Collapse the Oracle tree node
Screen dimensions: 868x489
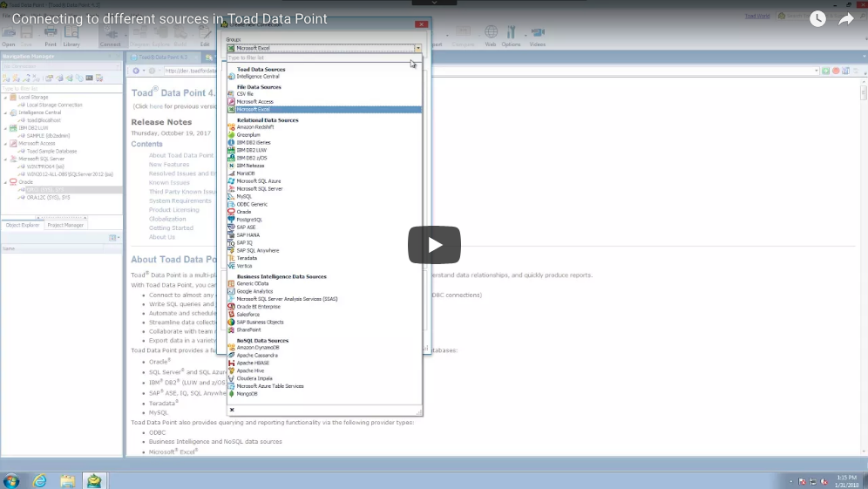[x=5, y=182]
